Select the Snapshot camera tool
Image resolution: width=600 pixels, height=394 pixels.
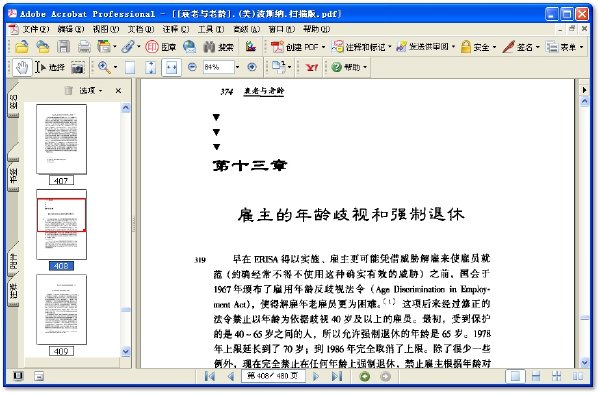[78, 67]
